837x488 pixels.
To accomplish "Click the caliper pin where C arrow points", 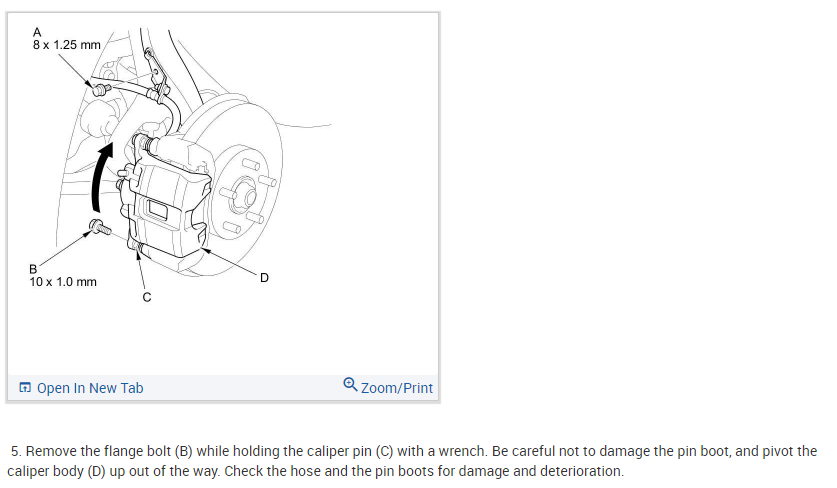I will click(x=136, y=247).
